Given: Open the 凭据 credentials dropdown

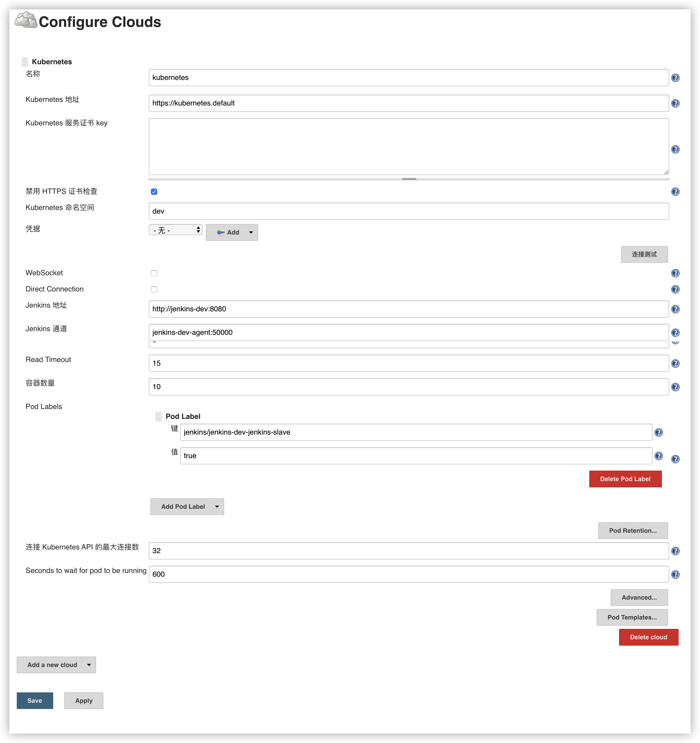Looking at the screenshot, I should (176, 230).
